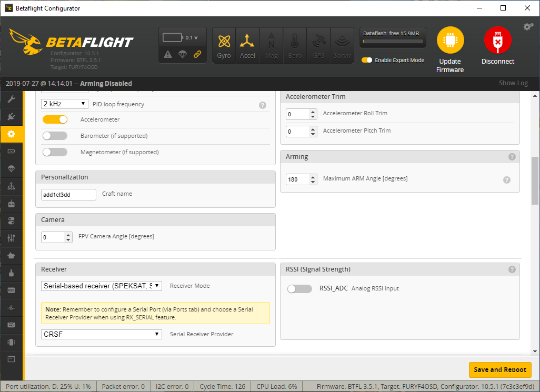
Task: Open the Ports tab plug icon
Action: point(12,116)
